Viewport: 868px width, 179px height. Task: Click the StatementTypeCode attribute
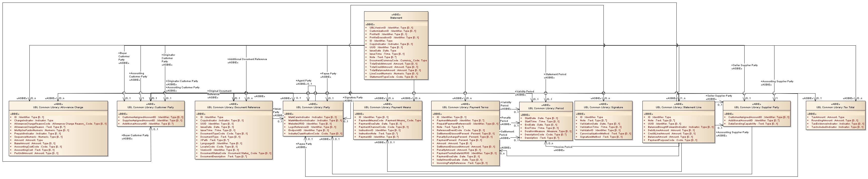[x=393, y=77]
